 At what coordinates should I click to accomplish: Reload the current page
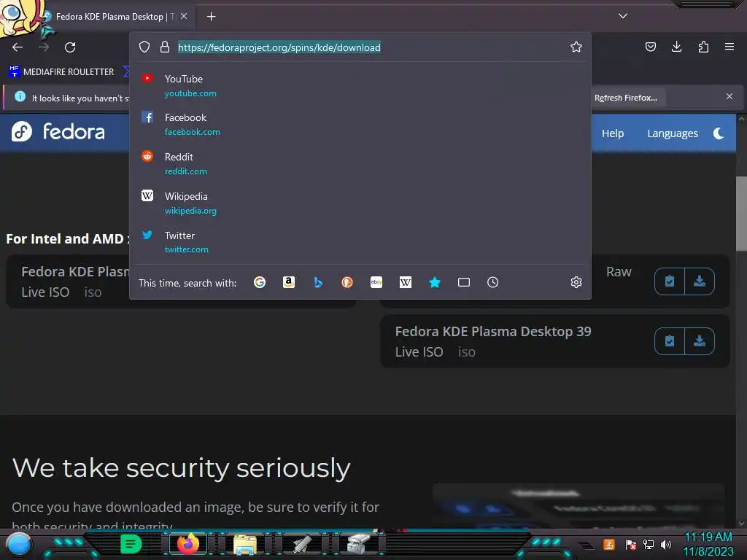point(70,47)
